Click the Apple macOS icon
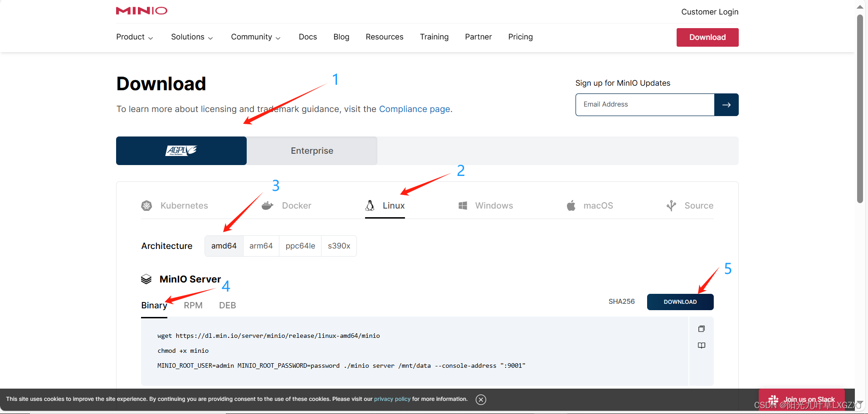868x414 pixels. (571, 205)
